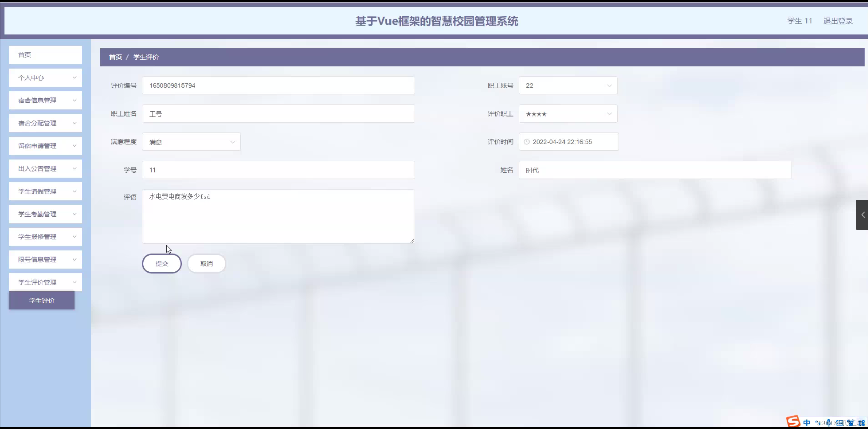The image size is (868, 429).
Task: Select 学生评价 submenu item
Action: [42, 300]
